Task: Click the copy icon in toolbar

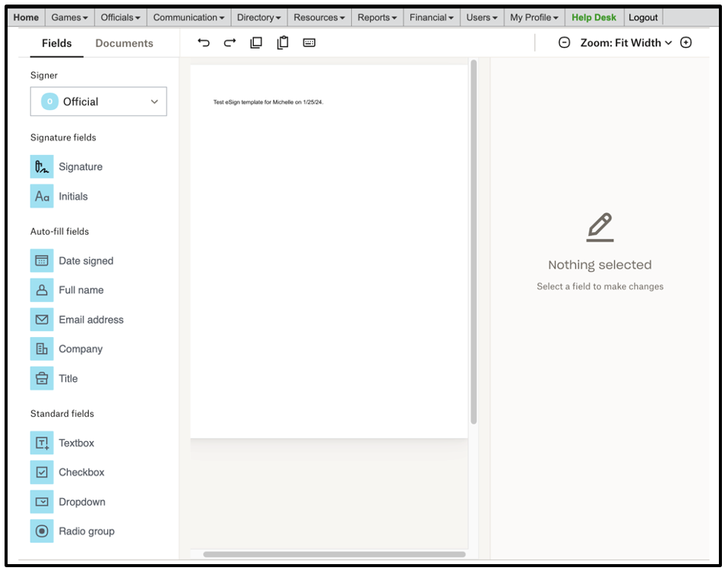Action: (256, 43)
